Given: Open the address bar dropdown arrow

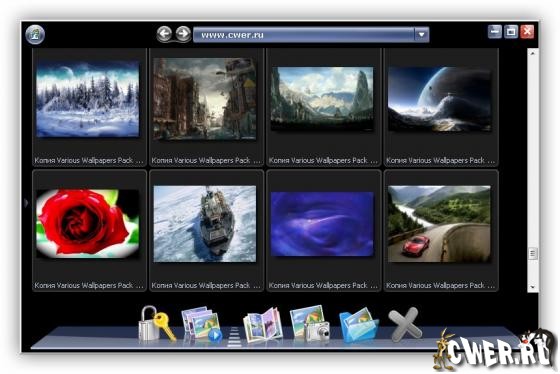Looking at the screenshot, I should click(421, 35).
